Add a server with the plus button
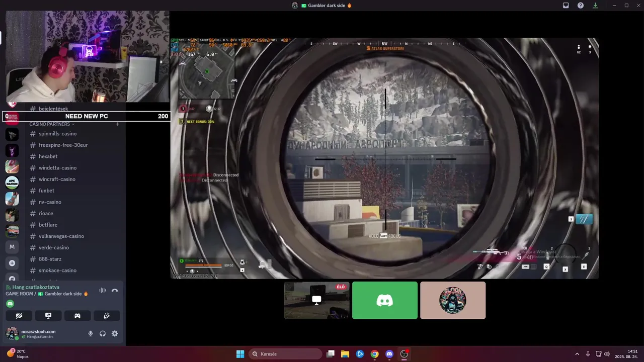This screenshot has width=644, height=362. pyautogui.click(x=12, y=263)
